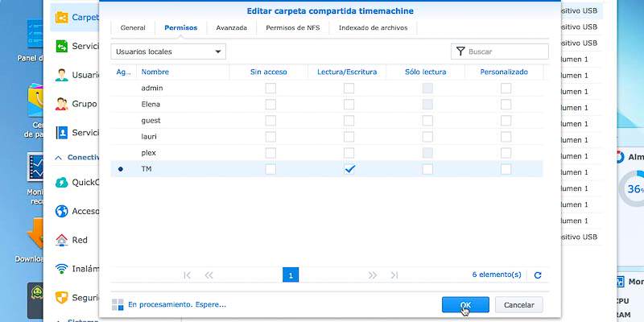644x322 pixels.
Task: Open the General tab
Action: [x=133, y=28]
